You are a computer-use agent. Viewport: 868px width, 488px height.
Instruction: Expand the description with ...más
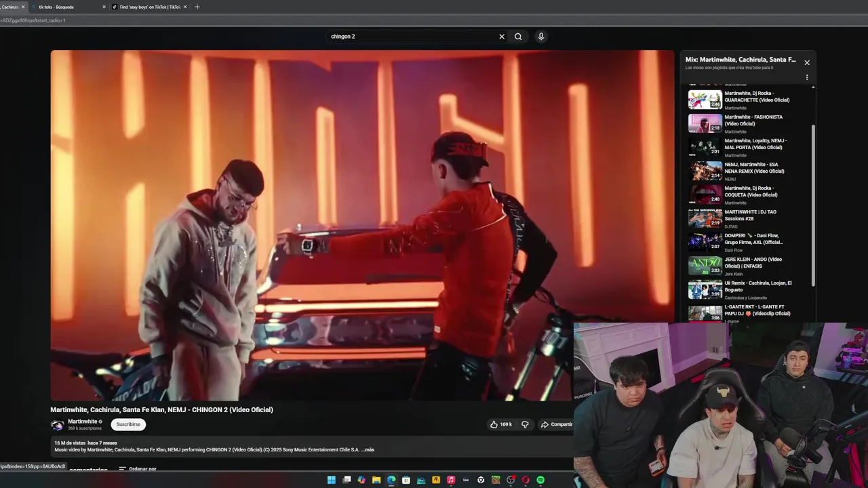(368, 449)
